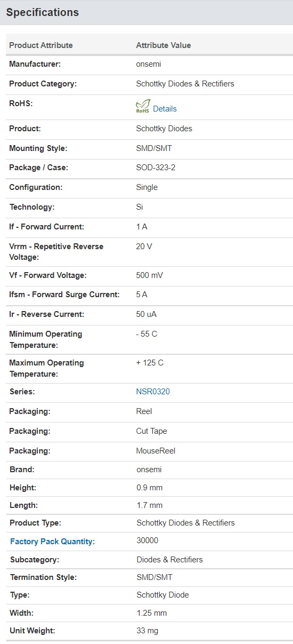Click the Cut Tape packaging value
The image size is (293, 644).
152,431
